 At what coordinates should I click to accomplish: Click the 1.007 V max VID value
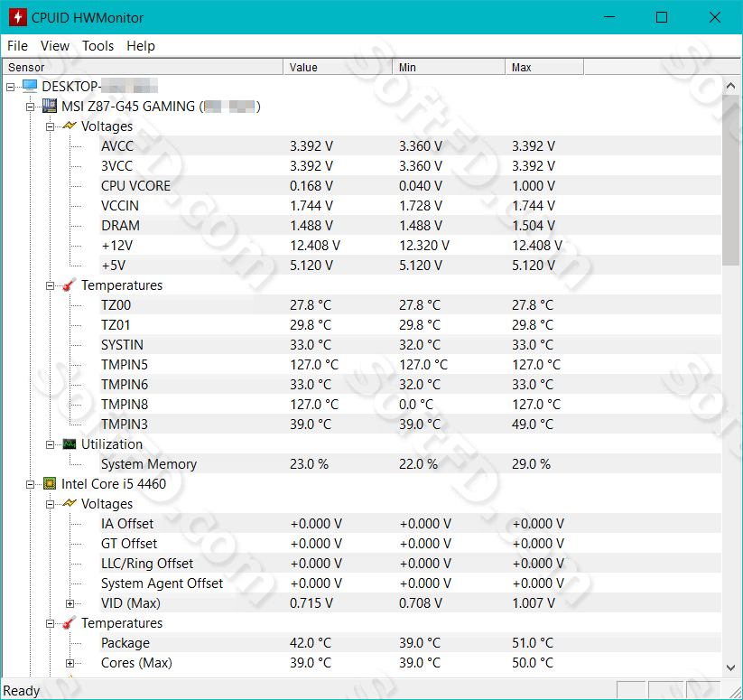[x=533, y=603]
